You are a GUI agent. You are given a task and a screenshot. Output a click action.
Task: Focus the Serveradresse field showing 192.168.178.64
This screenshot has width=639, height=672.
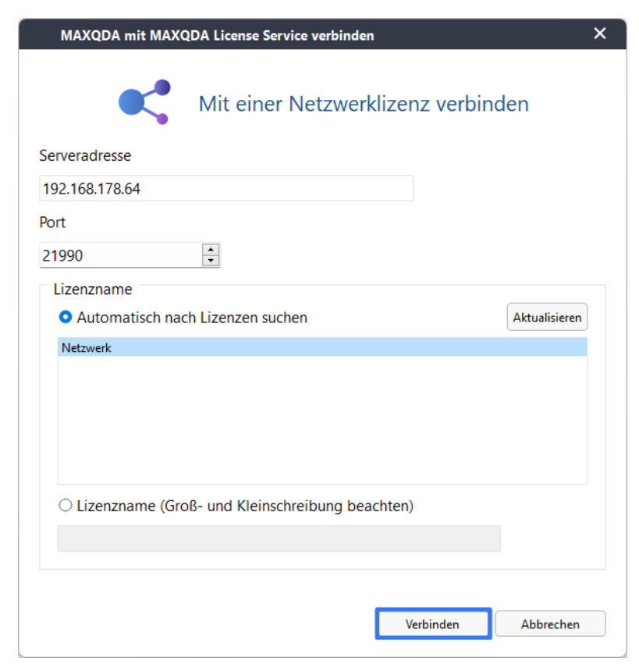tap(226, 188)
